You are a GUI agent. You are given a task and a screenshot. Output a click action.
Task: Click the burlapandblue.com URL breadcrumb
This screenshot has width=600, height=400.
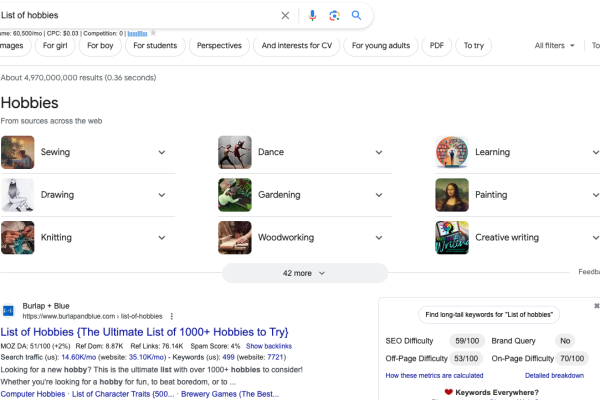92,316
